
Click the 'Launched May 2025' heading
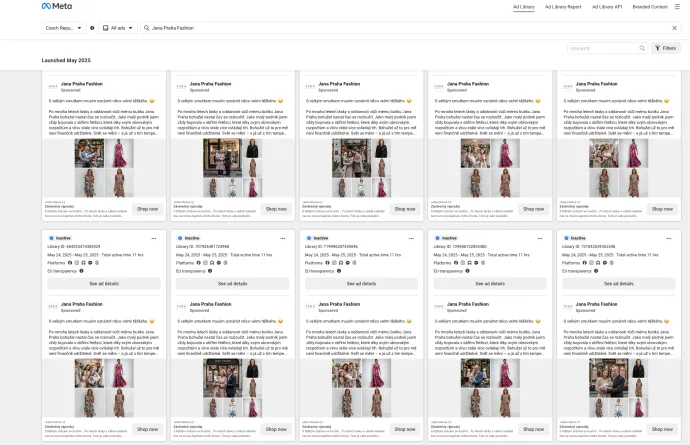click(66, 60)
